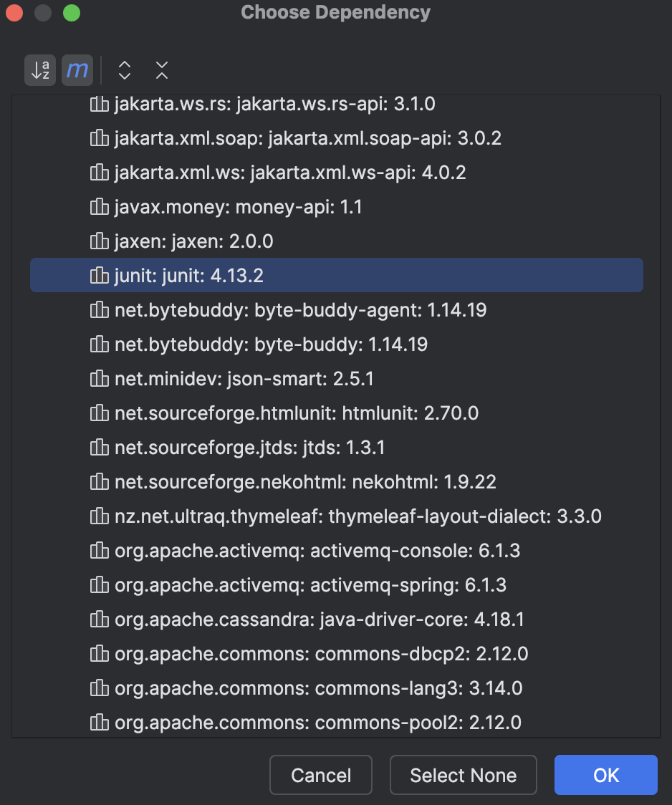Click library icon for byte-buddy-agent
The width and height of the screenshot is (672, 805).
coord(100,309)
